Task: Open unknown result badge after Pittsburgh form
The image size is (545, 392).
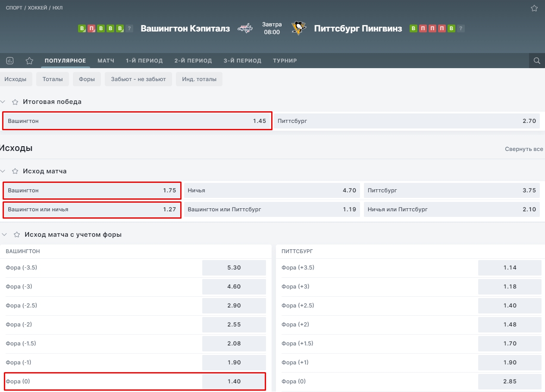Action: (461, 28)
